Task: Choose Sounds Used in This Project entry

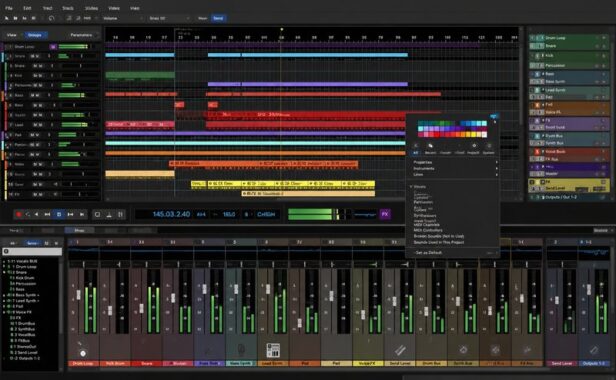Action: [439, 242]
